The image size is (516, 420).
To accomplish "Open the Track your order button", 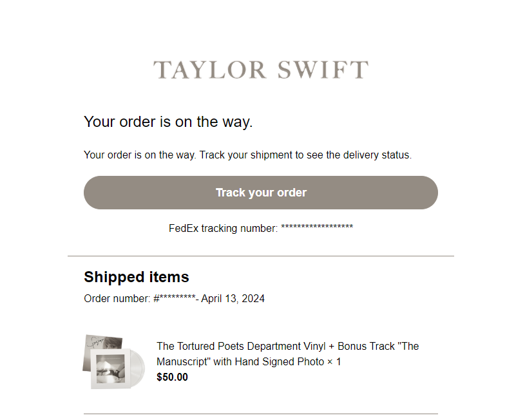I will click(x=261, y=193).
